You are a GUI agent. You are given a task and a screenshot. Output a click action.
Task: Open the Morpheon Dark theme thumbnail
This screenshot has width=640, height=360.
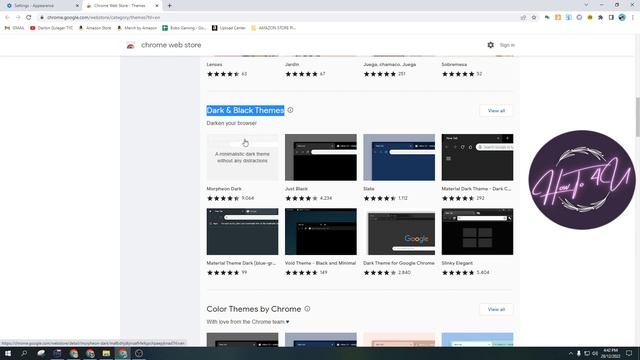pos(242,157)
